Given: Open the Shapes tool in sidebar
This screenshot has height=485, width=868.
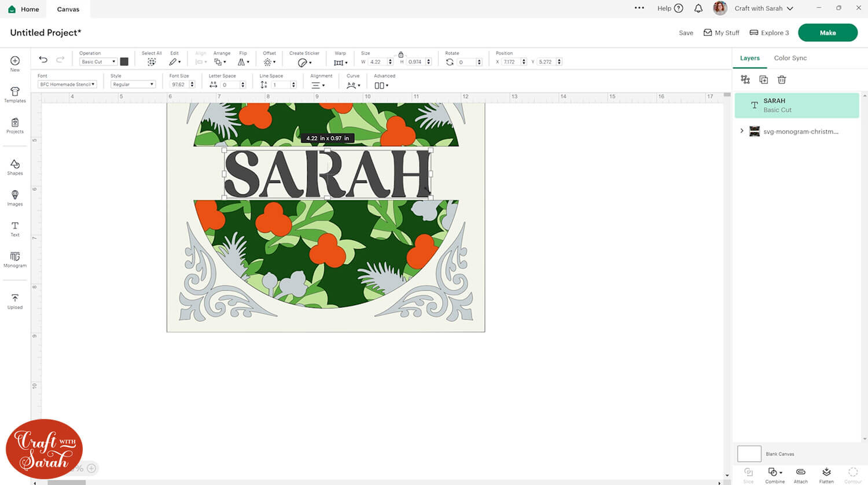Looking at the screenshot, I should click(x=15, y=167).
